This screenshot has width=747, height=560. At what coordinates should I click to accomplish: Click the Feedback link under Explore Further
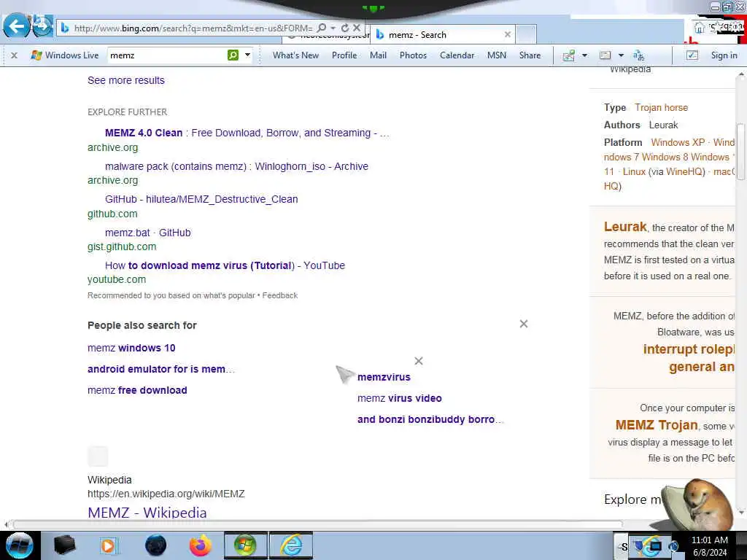click(279, 295)
